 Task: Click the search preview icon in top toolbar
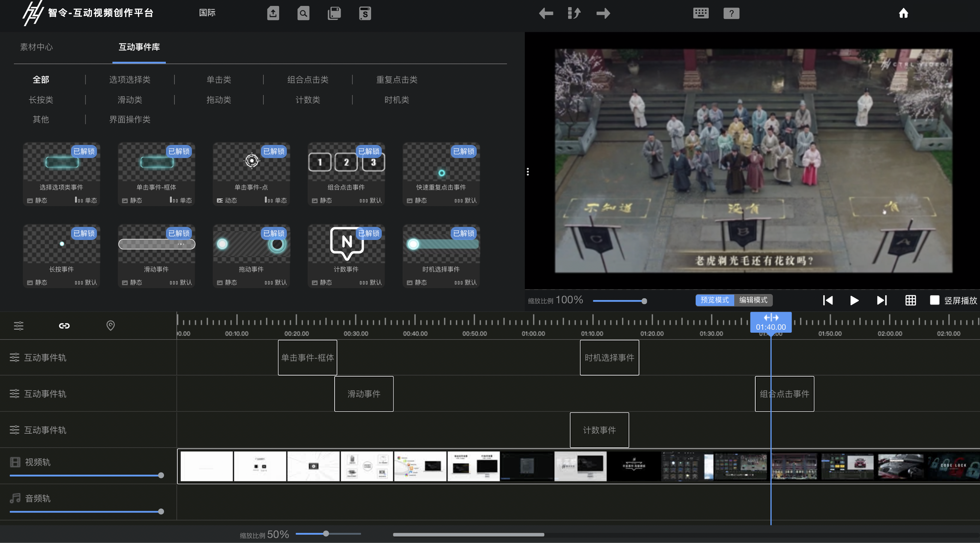tap(303, 13)
